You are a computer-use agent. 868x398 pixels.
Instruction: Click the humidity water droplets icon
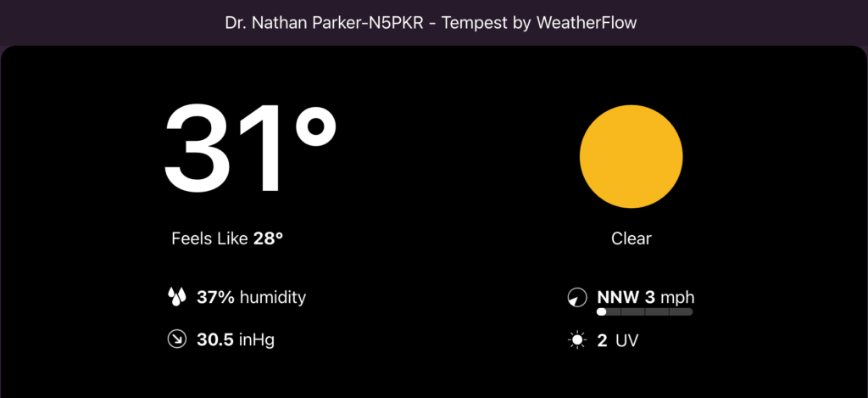[176, 297]
